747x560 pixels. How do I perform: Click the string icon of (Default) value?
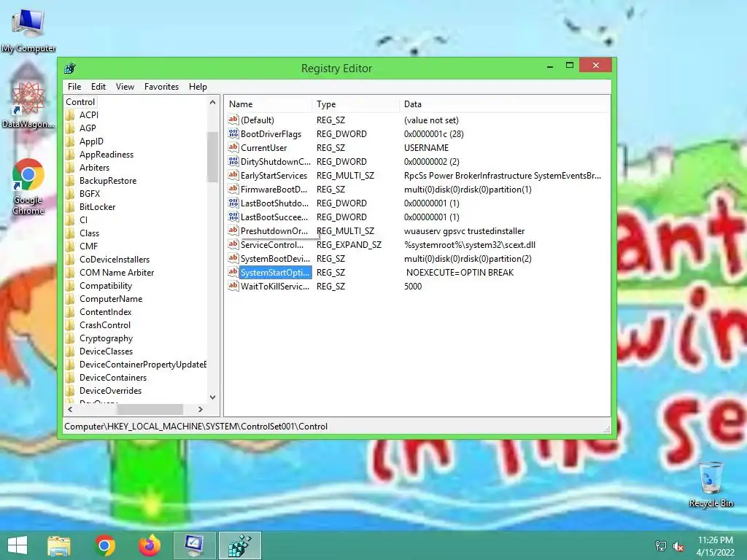(233, 120)
